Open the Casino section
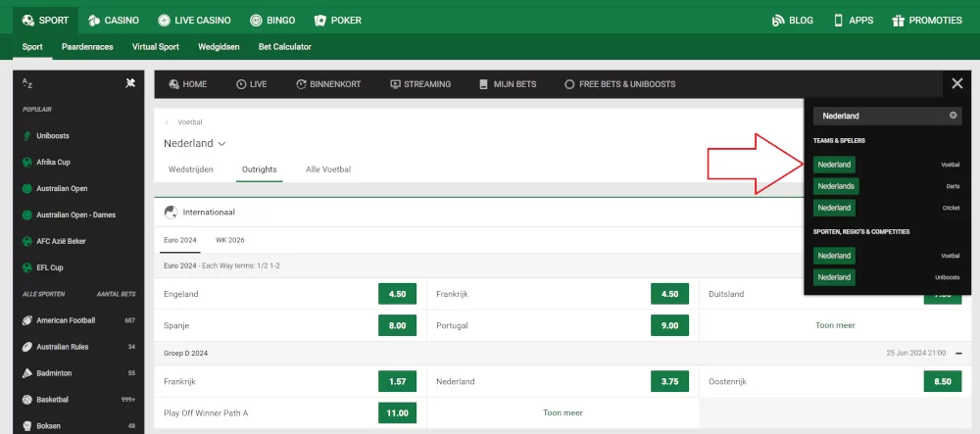The height and width of the screenshot is (434, 980). click(x=113, y=20)
